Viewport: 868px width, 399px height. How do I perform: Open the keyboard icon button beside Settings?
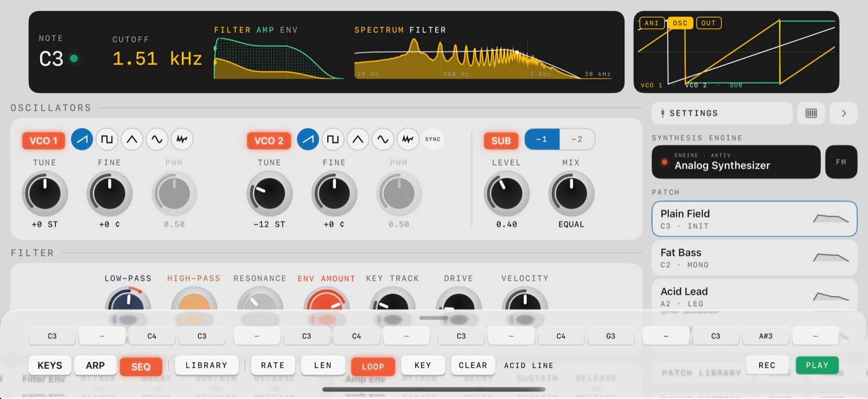point(811,113)
